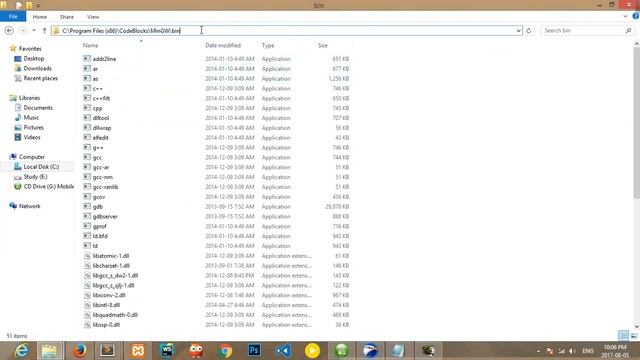Open Explorer help question mark icon
Image resolution: width=640 pixels, height=360 pixels.
pyautogui.click(x=636, y=16)
